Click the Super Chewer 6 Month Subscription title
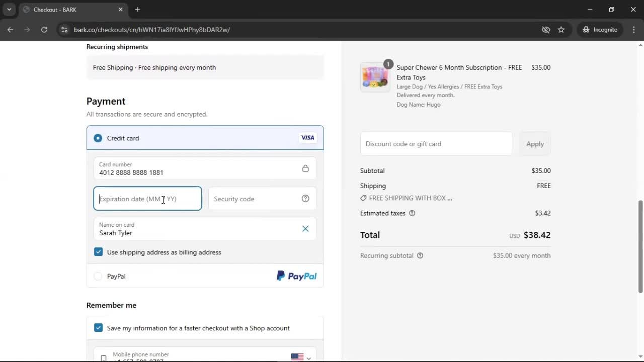This screenshot has height=362, width=644. (x=459, y=72)
